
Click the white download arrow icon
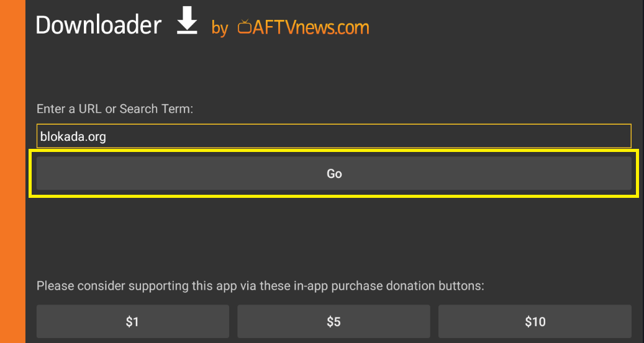(188, 21)
